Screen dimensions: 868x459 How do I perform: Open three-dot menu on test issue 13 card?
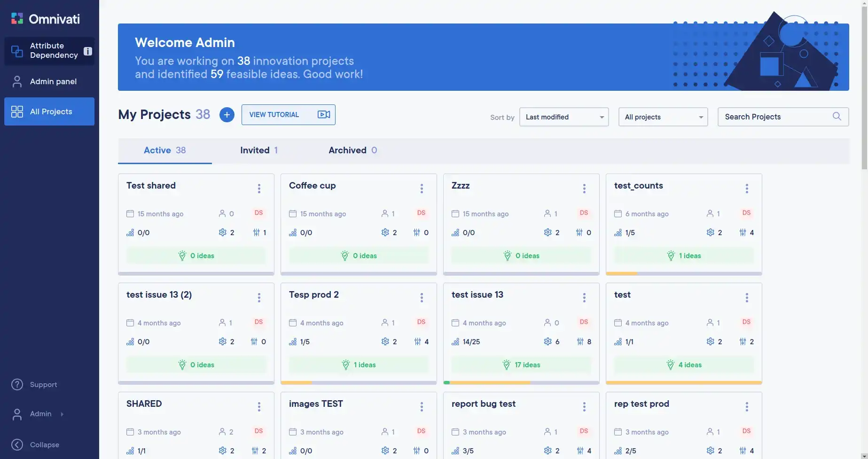(x=584, y=298)
